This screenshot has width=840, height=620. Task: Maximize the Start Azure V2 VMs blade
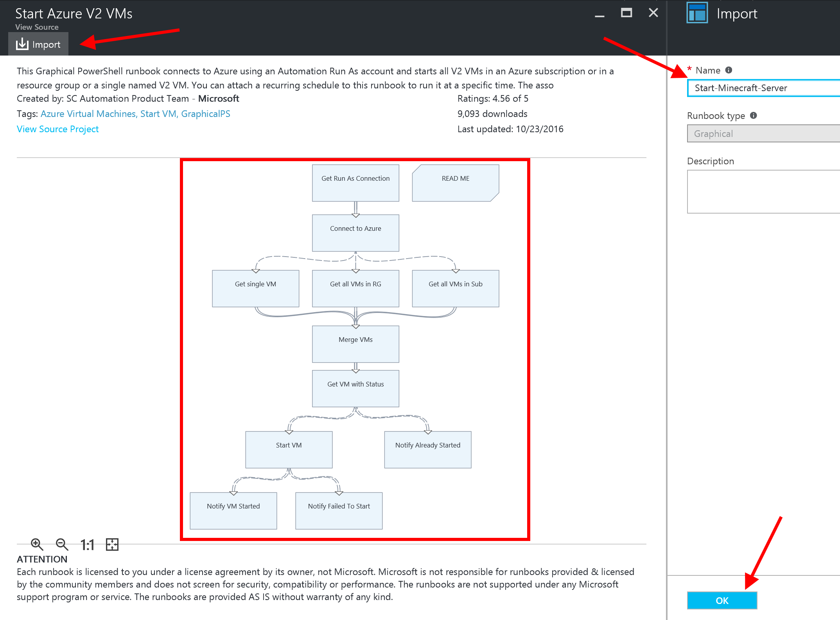[626, 13]
